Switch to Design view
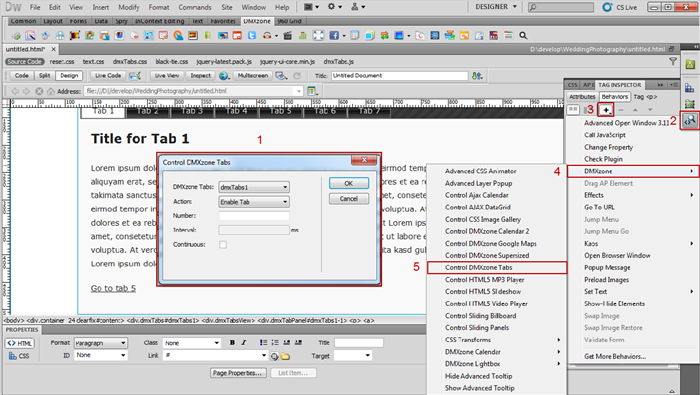The width and height of the screenshot is (700, 395). pyautogui.click(x=69, y=75)
